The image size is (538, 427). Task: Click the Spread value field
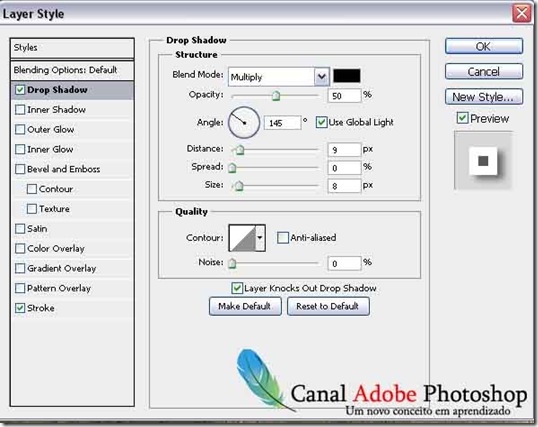click(344, 168)
